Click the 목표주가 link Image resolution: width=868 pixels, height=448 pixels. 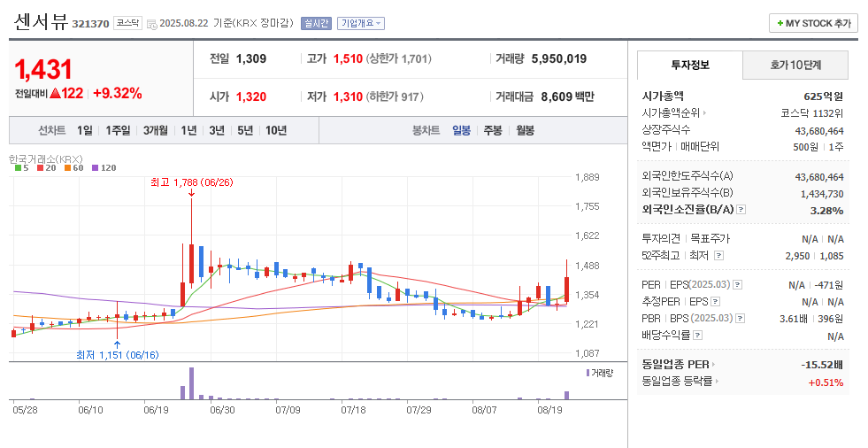[x=711, y=239]
